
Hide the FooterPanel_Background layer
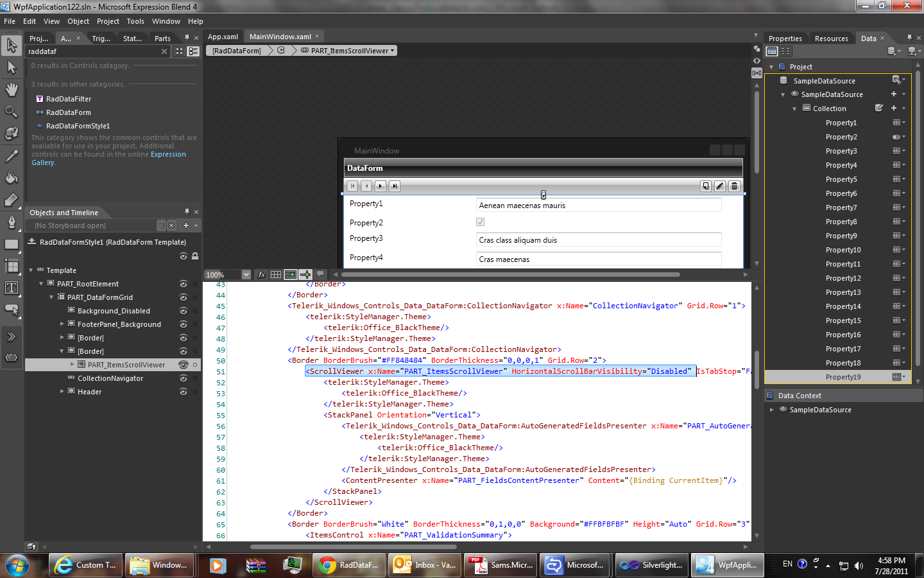click(184, 324)
